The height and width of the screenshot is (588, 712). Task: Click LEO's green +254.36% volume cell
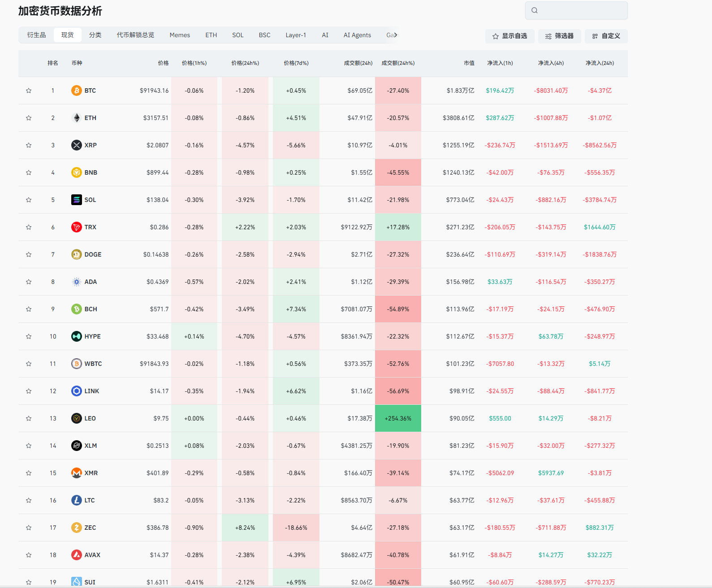[398, 418]
